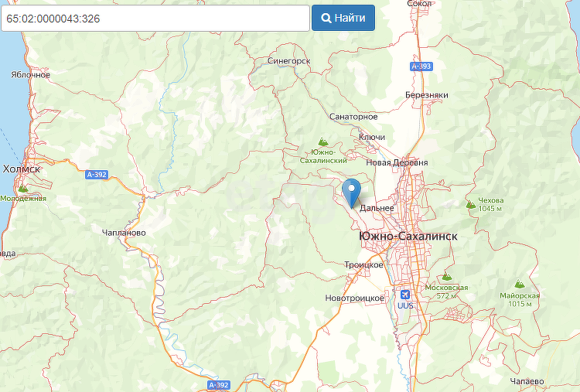
Task: Click the A-393 road sign badge
Action: [421, 66]
